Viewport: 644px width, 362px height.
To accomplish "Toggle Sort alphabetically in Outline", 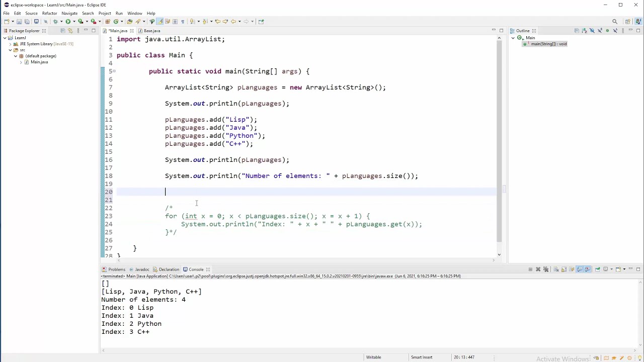I will [584, 31].
